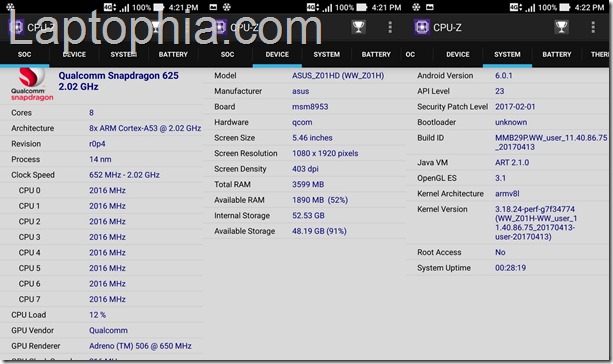This screenshot has width=613, height=364.
Task: Select API Level value '23'
Action: point(499,91)
